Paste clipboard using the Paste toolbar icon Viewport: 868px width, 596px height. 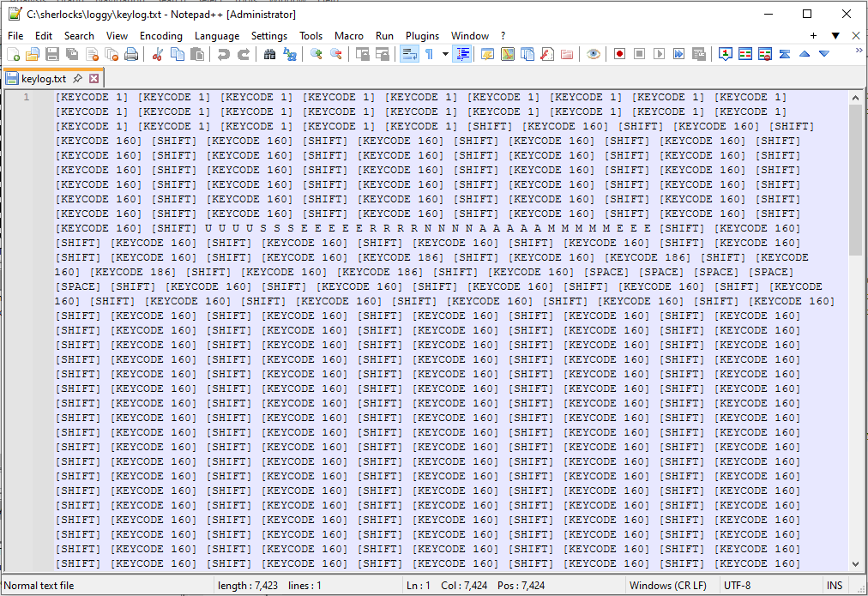197,54
